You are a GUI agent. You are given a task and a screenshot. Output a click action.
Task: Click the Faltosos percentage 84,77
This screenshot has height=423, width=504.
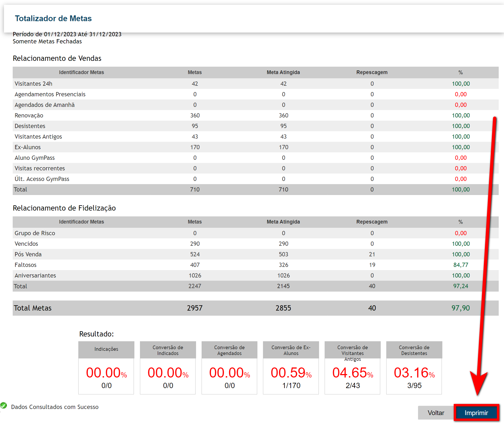pyautogui.click(x=461, y=265)
